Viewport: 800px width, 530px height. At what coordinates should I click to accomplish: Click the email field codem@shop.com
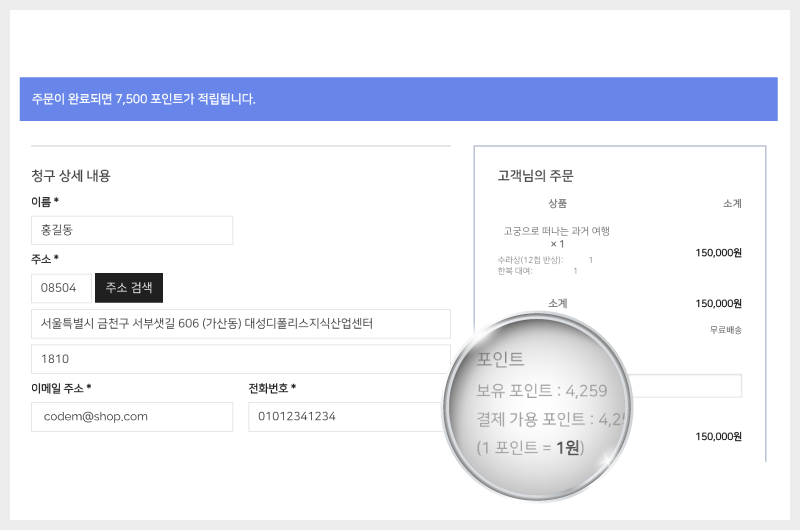(x=132, y=416)
